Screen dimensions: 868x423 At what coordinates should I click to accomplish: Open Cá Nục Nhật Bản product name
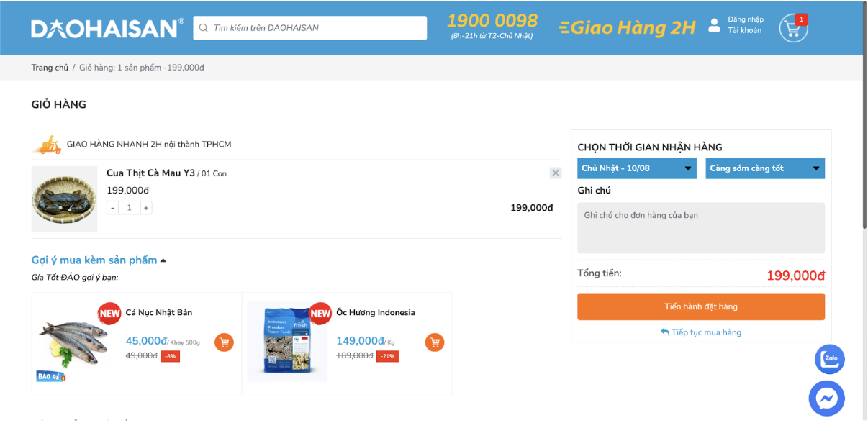click(159, 313)
